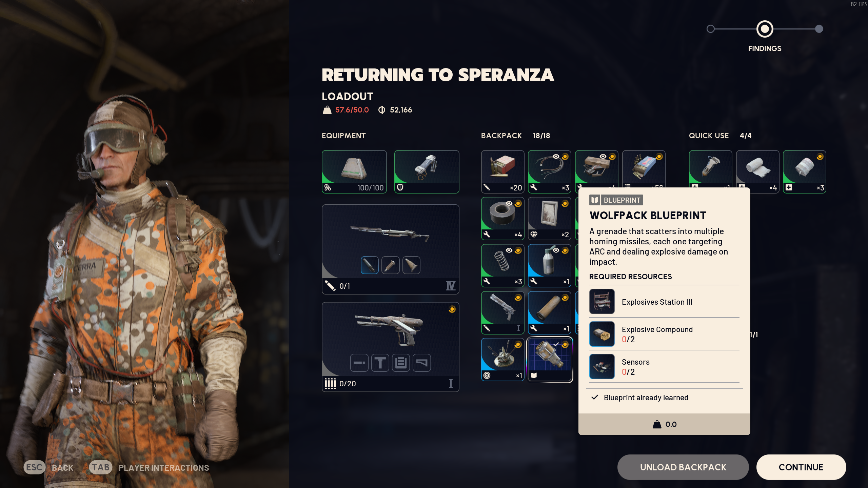Screen dimensions: 868x488
Task: Select the Wolfpack blueprint item in backpack
Action: tap(550, 359)
